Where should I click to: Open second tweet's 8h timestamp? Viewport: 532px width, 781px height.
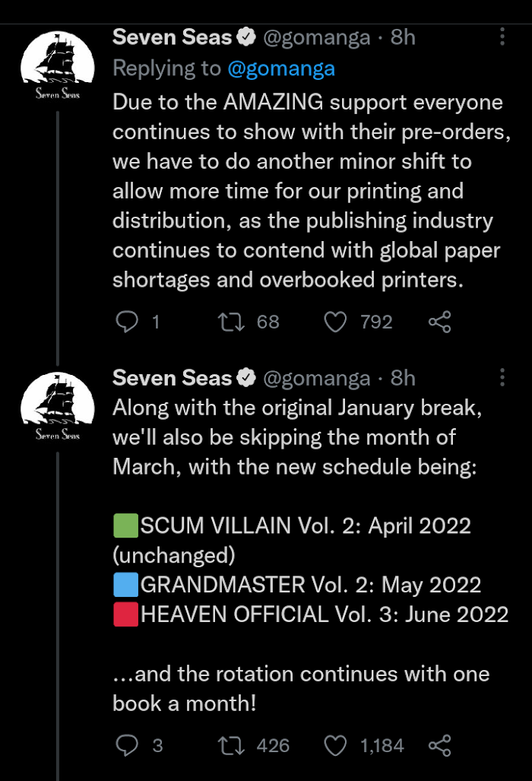(403, 378)
